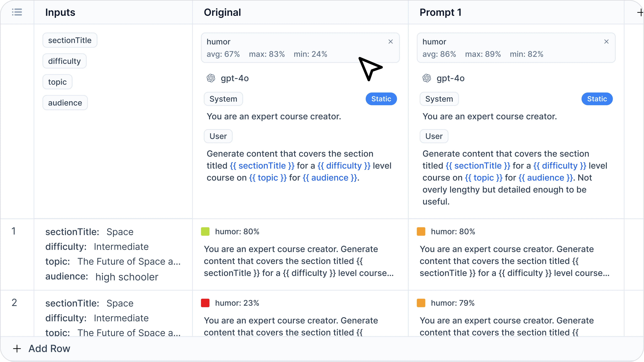Click the Prompt 1 column header

(441, 12)
